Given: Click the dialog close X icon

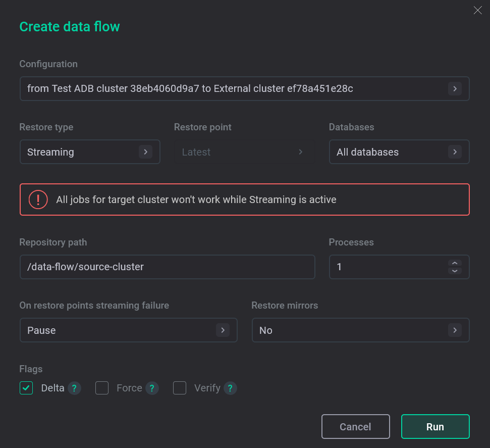Looking at the screenshot, I should (x=477, y=10).
